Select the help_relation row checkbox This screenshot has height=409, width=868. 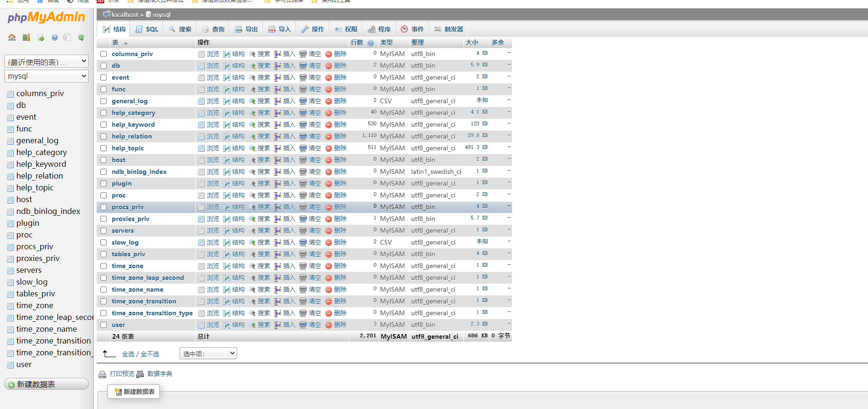point(104,137)
